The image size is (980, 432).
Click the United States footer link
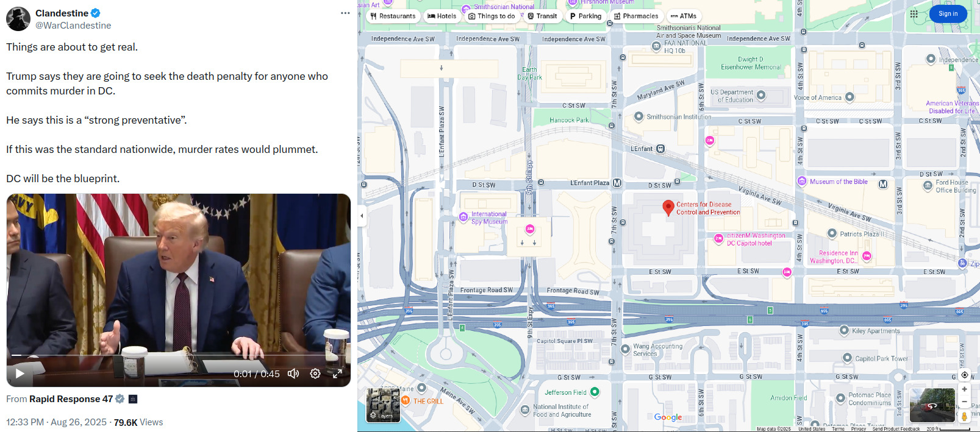click(x=812, y=429)
